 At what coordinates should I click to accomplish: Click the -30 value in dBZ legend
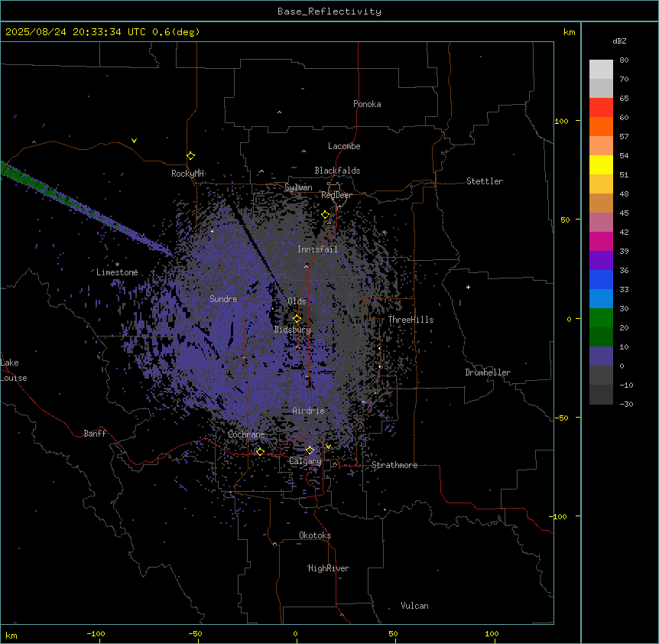pos(626,405)
